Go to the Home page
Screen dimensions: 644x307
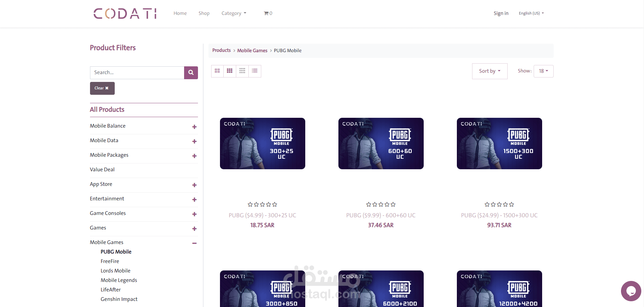coord(180,13)
